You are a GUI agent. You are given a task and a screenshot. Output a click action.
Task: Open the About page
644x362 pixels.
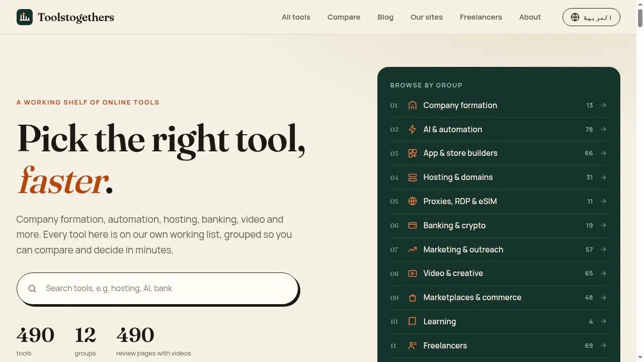530,17
